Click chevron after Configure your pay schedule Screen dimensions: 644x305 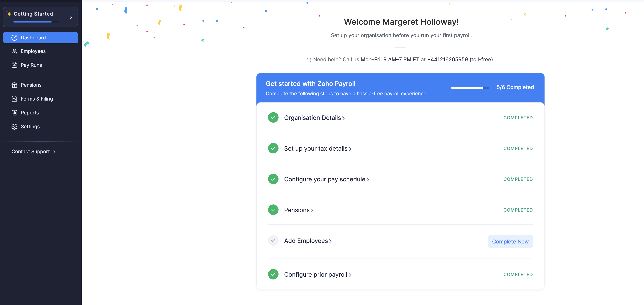pos(368,180)
